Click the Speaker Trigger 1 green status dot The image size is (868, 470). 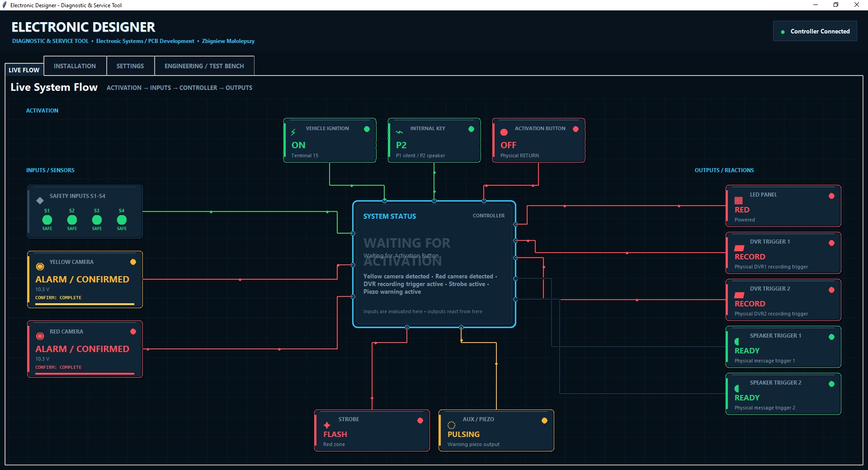(x=831, y=337)
